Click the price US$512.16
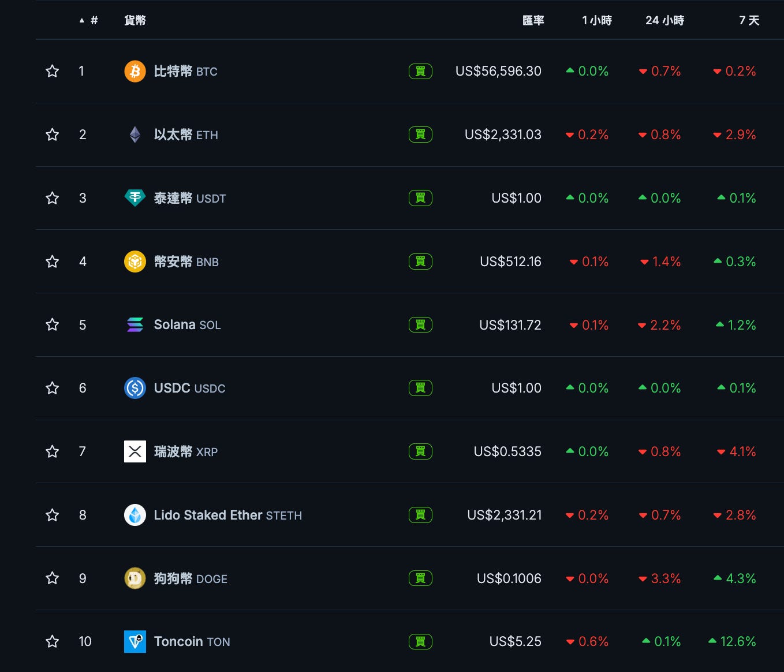This screenshot has height=672, width=784. tap(511, 262)
